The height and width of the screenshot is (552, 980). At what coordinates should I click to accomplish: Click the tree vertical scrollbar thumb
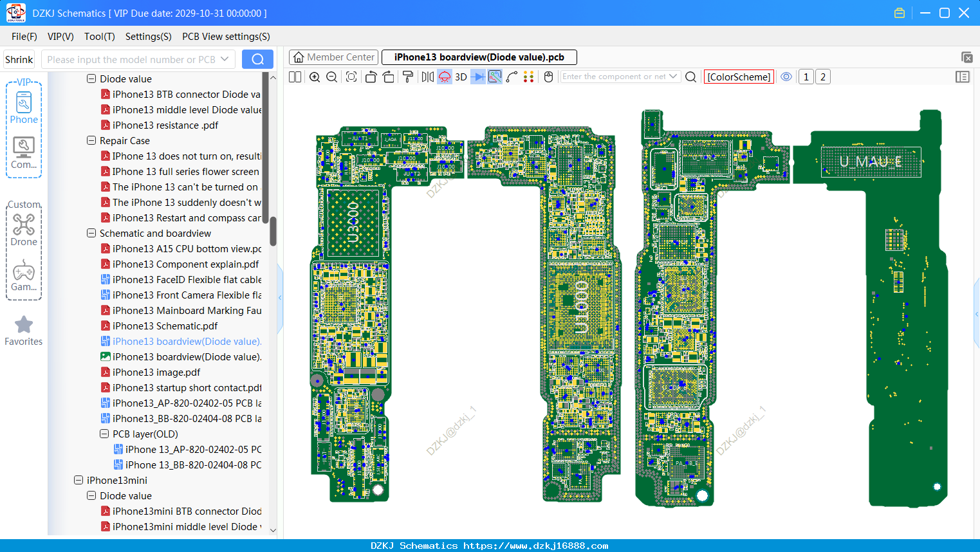pos(273,231)
